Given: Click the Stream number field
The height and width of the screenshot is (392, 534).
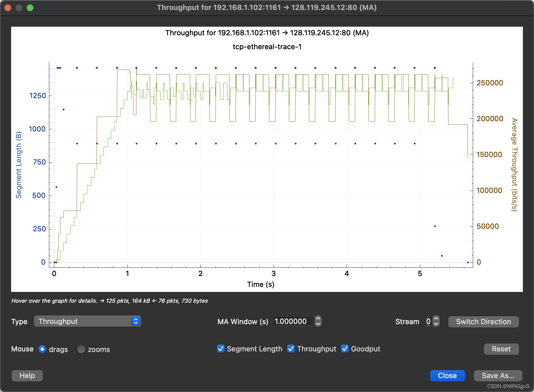Looking at the screenshot, I should point(428,321).
